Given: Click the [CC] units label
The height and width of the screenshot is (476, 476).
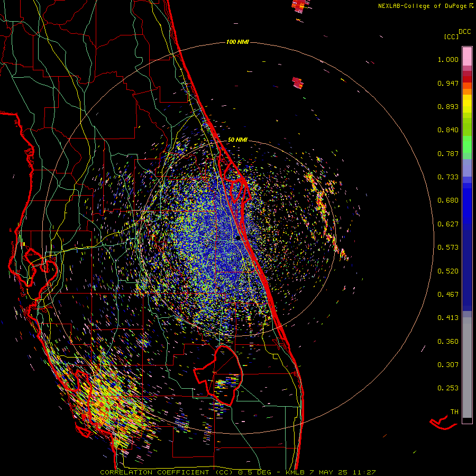Looking at the screenshot, I should (452, 36).
